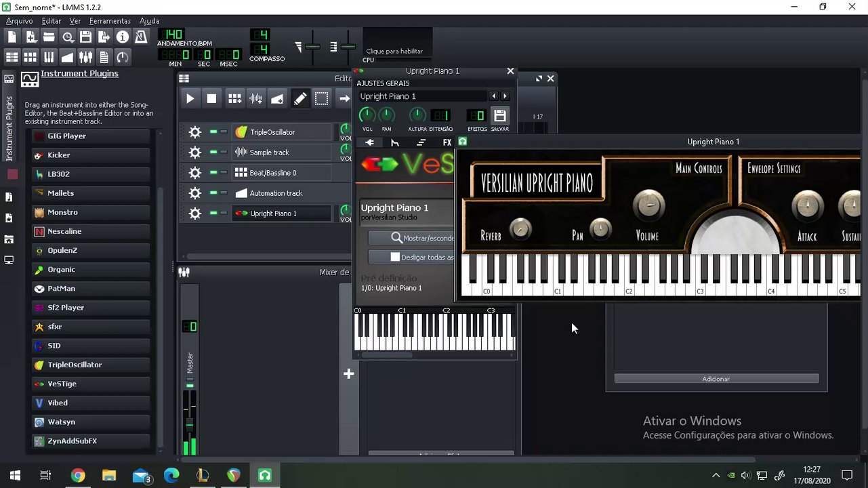Open the new-from-template dropdown

point(30,37)
